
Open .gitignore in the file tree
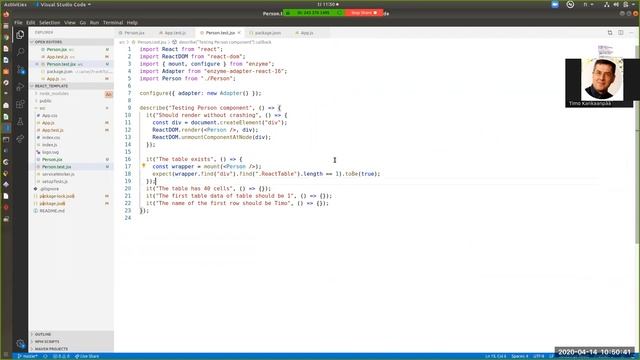click(x=49, y=189)
